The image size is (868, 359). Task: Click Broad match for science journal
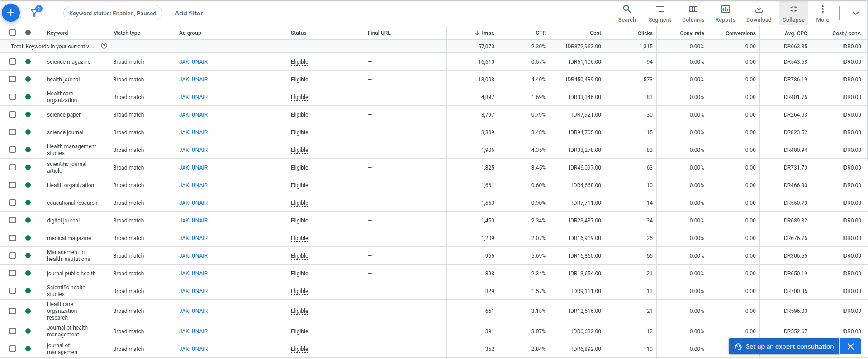[128, 132]
